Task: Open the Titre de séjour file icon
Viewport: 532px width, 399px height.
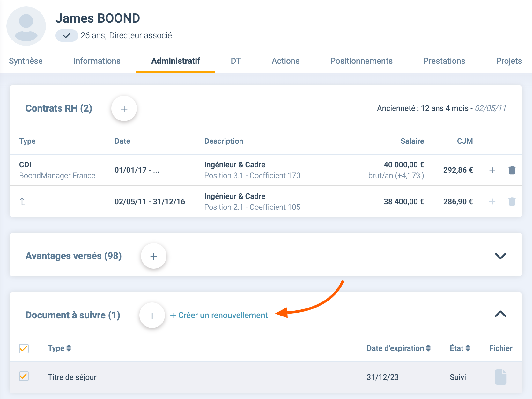Action: click(x=501, y=377)
